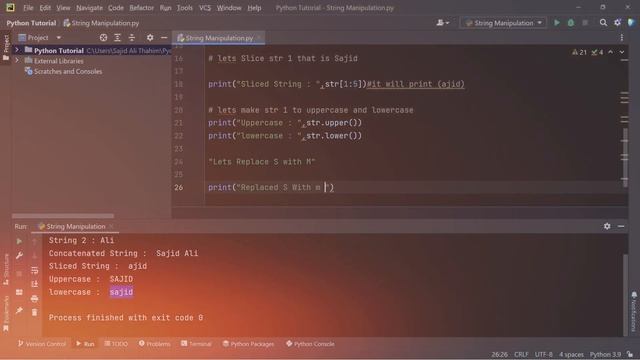Toggle Project side tool window strip button

(x=6, y=48)
